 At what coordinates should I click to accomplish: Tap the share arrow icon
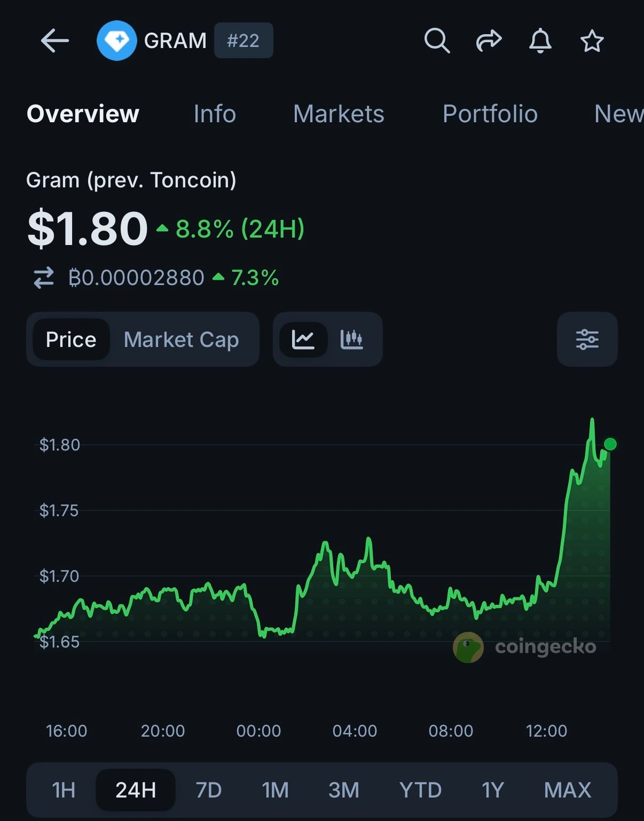point(489,41)
